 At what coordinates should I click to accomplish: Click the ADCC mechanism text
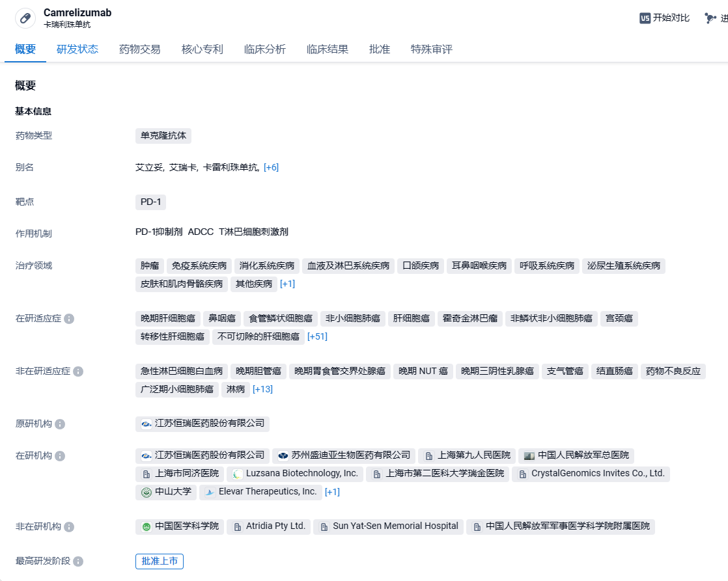coord(201,232)
